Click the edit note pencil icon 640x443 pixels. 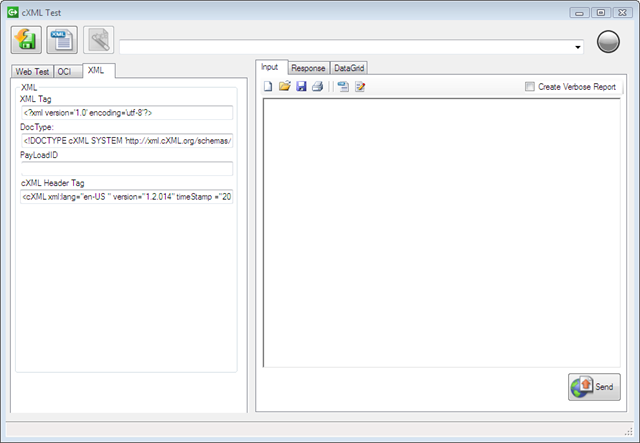click(x=360, y=86)
